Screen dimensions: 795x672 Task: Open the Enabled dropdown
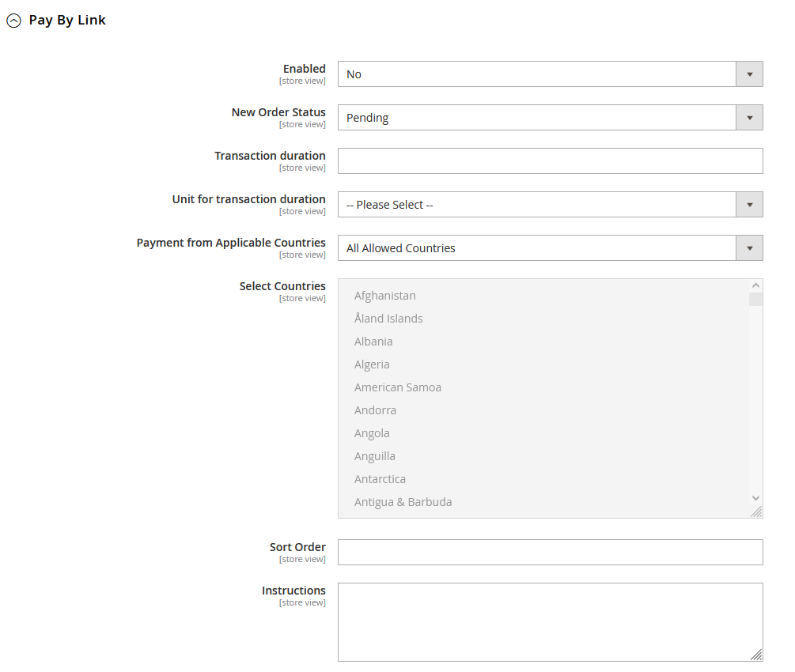click(550, 74)
